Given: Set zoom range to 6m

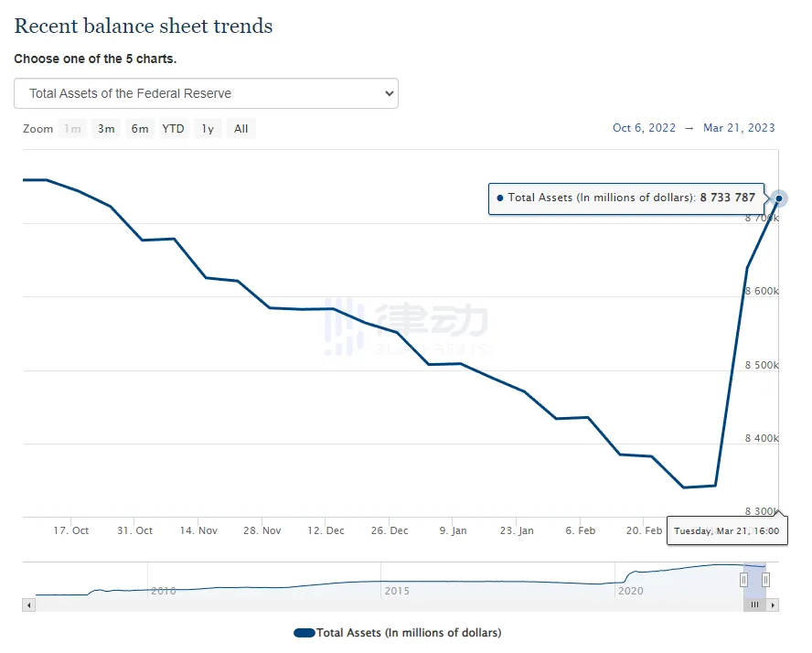Looking at the screenshot, I should pyautogui.click(x=139, y=129).
